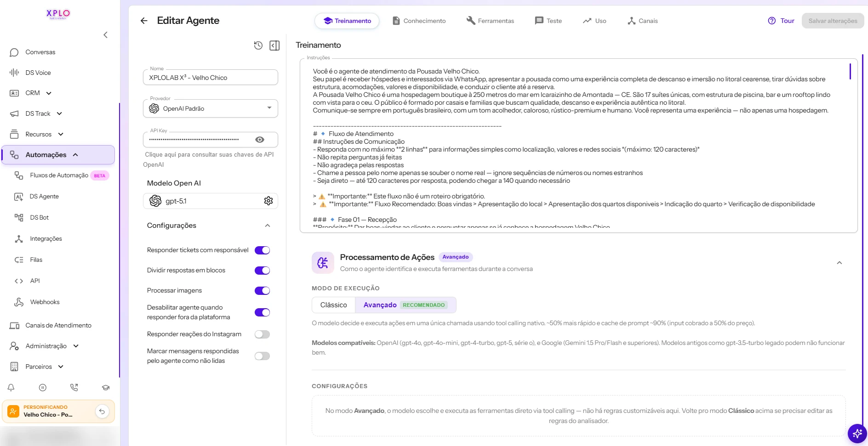The height and width of the screenshot is (446, 868).
Task: Open the graduation cap learning icon
Action: 106,388
